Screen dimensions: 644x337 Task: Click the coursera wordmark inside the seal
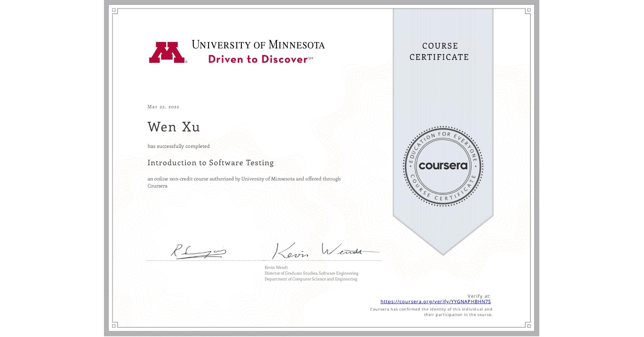pyautogui.click(x=443, y=166)
